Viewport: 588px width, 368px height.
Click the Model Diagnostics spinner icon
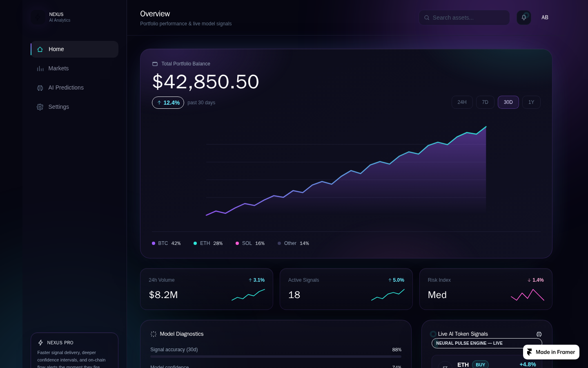[x=154, y=334]
